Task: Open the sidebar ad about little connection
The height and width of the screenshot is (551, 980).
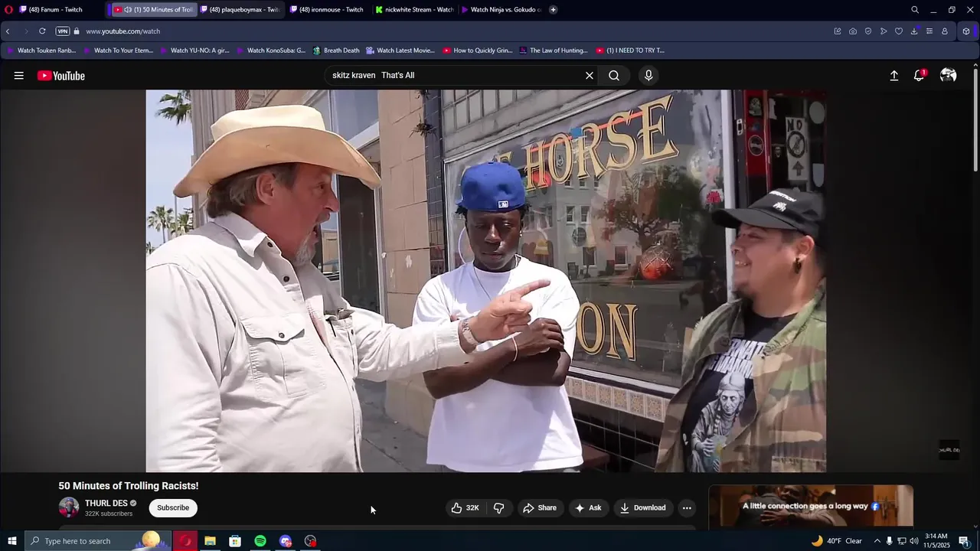Action: 811,506
